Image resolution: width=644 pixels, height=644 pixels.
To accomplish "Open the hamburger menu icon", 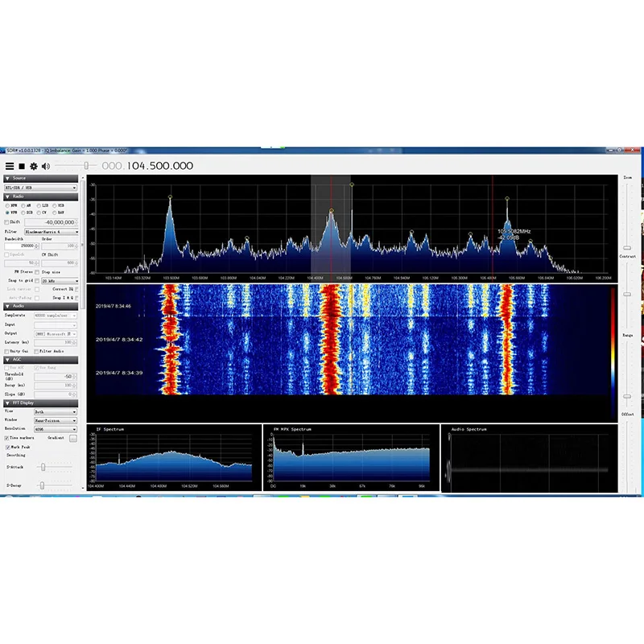I will (10, 166).
